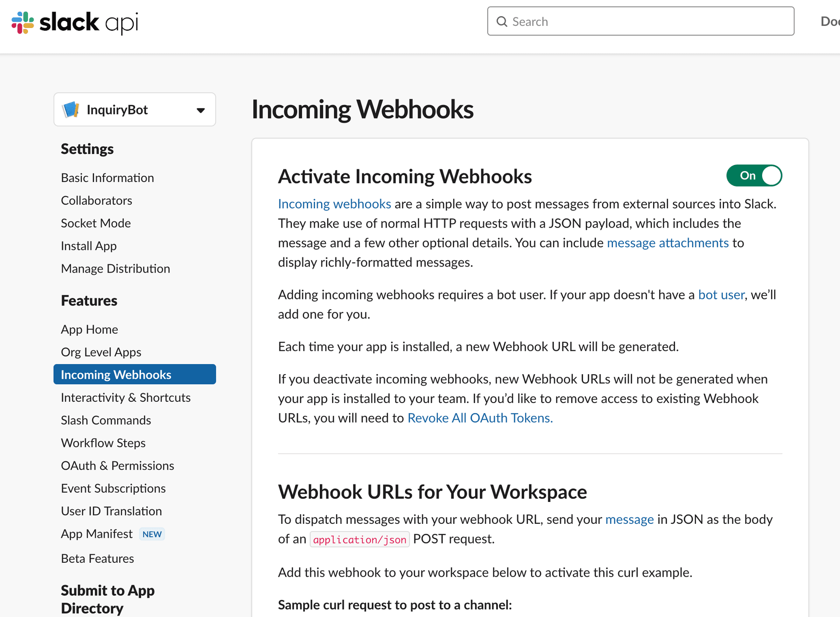Go to Event Subscriptions

click(113, 488)
